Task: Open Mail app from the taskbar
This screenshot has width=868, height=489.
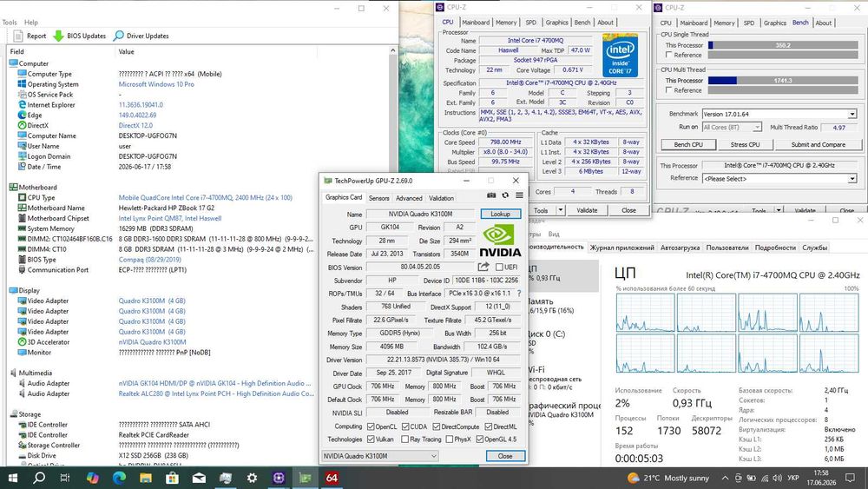Action: (199, 478)
